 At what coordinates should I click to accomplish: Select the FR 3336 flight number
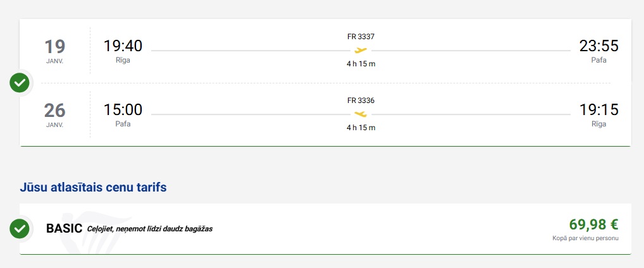[x=361, y=100]
